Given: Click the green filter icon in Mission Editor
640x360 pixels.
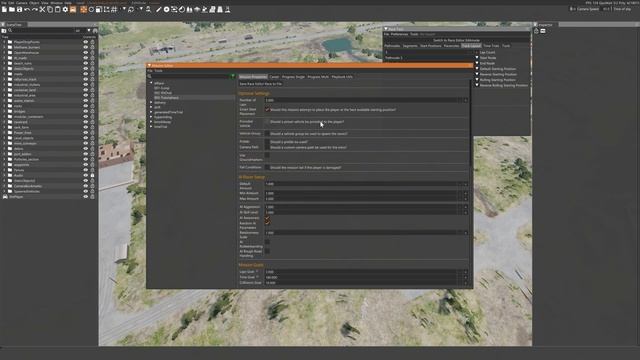Looking at the screenshot, I should point(233,76).
